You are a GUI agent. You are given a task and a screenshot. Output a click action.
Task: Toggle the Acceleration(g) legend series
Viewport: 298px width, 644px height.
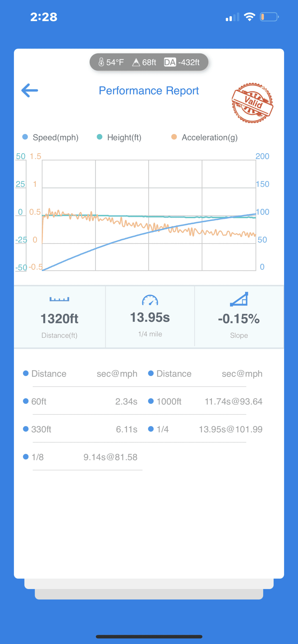[205, 137]
